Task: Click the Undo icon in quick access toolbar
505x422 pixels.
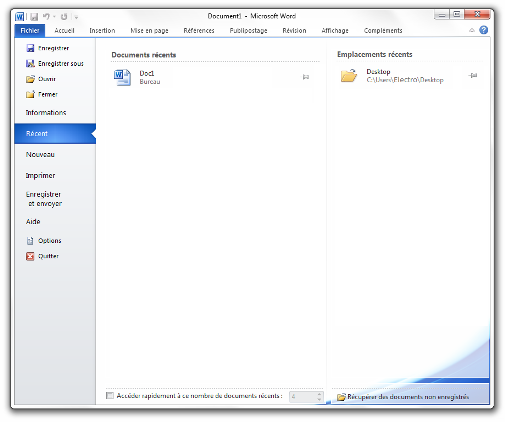Action: click(x=46, y=16)
